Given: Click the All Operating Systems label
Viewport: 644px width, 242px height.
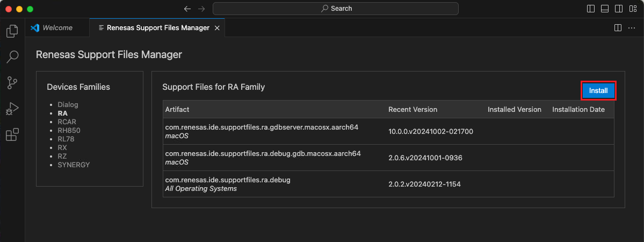Looking at the screenshot, I should coord(201,189).
